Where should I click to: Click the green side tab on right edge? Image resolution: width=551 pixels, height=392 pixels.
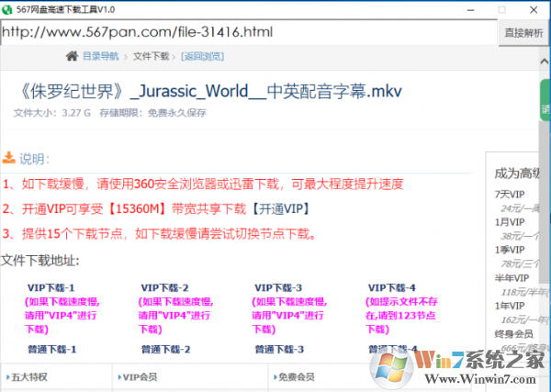[545, 100]
